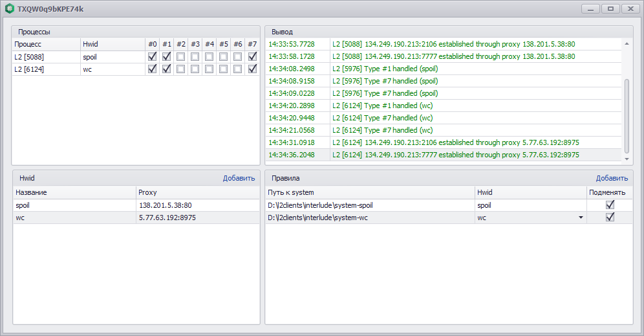Toggle Подменять checkbox for system-spoil rule
644x336 pixels.
point(610,205)
